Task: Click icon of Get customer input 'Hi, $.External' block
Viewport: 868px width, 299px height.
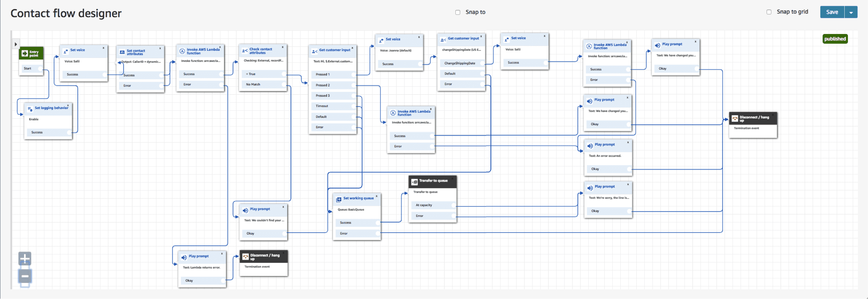Action: pos(315,51)
